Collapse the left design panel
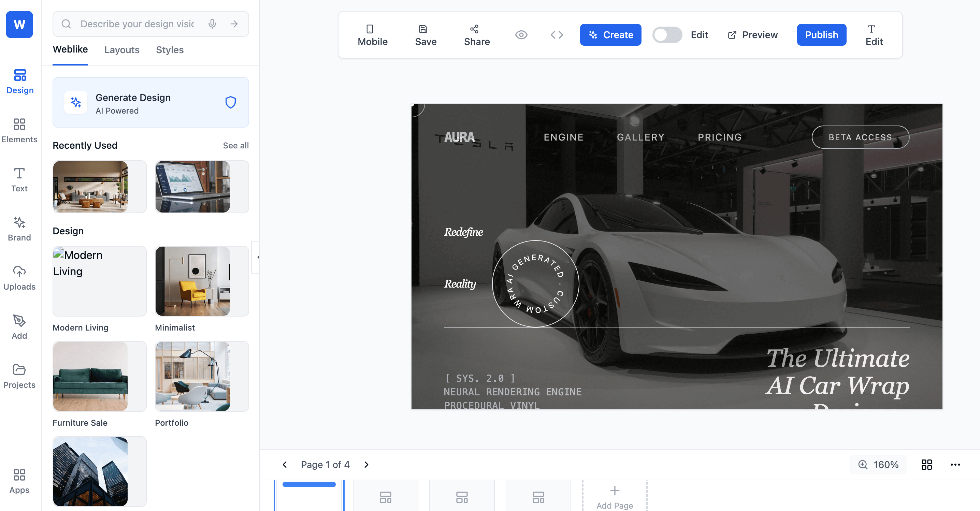The height and width of the screenshot is (511, 980). pos(259,257)
